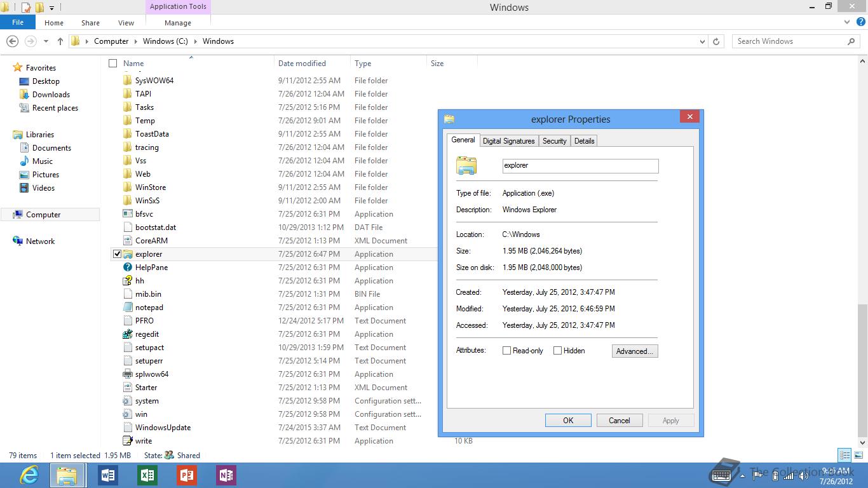
Task: Enable the Read-only attribute checkbox
Action: pos(506,351)
